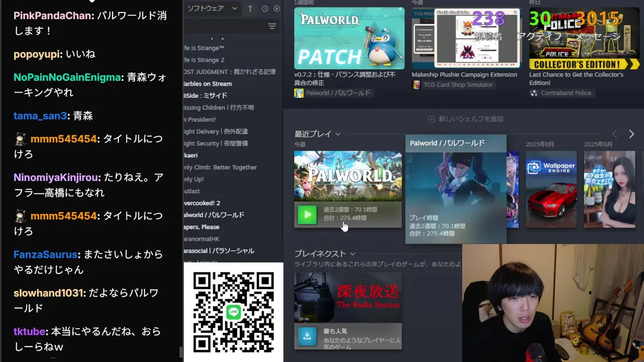644x362 pixels.
Task: Open the Palworld recent game card image
Action: tap(348, 176)
